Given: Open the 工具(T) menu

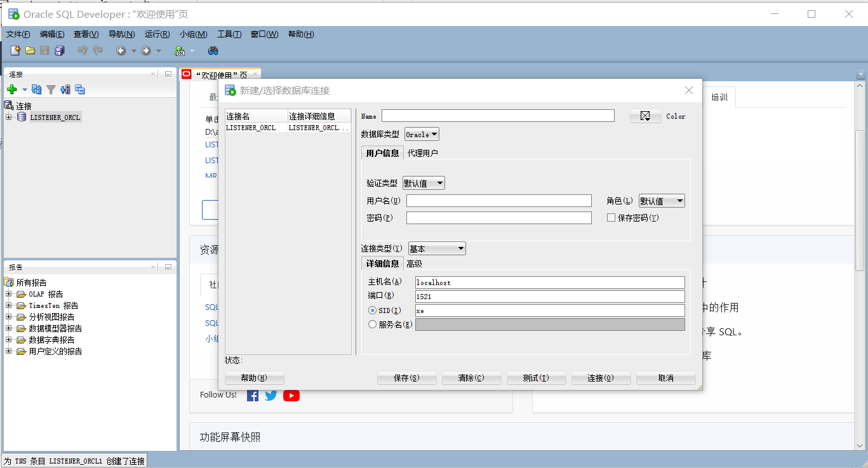Looking at the screenshot, I should (229, 34).
